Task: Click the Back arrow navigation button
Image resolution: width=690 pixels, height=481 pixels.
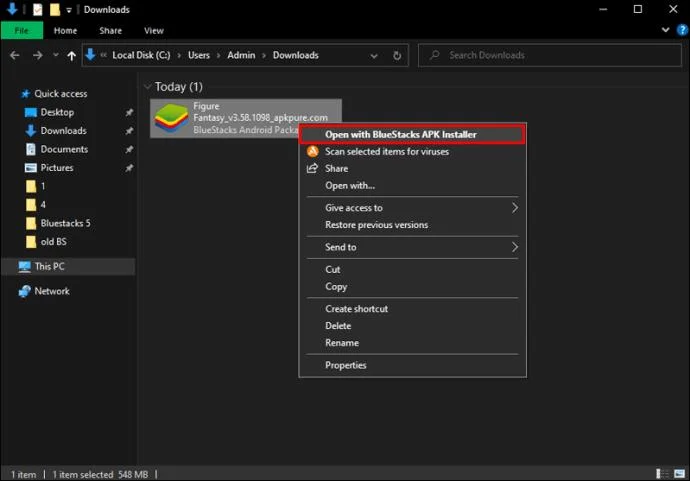Action: click(13, 56)
